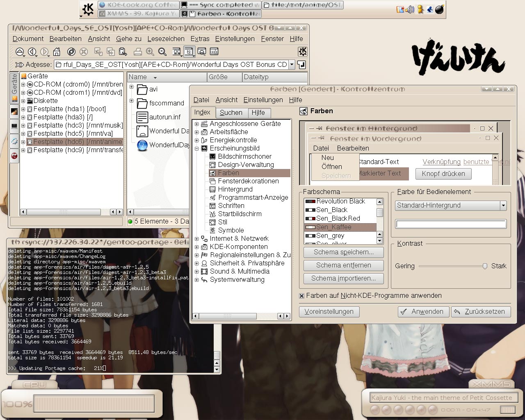Click the Paste icon in Konqueror toolbar
Viewport: 525px width, 420px height.
[123, 52]
